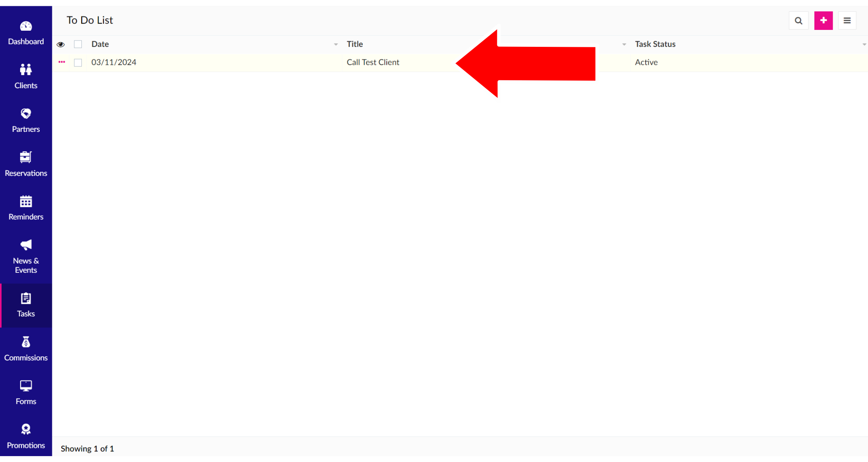Viewport: 868px width, 462px height.
Task: Add a new task with plus button
Action: click(823, 20)
